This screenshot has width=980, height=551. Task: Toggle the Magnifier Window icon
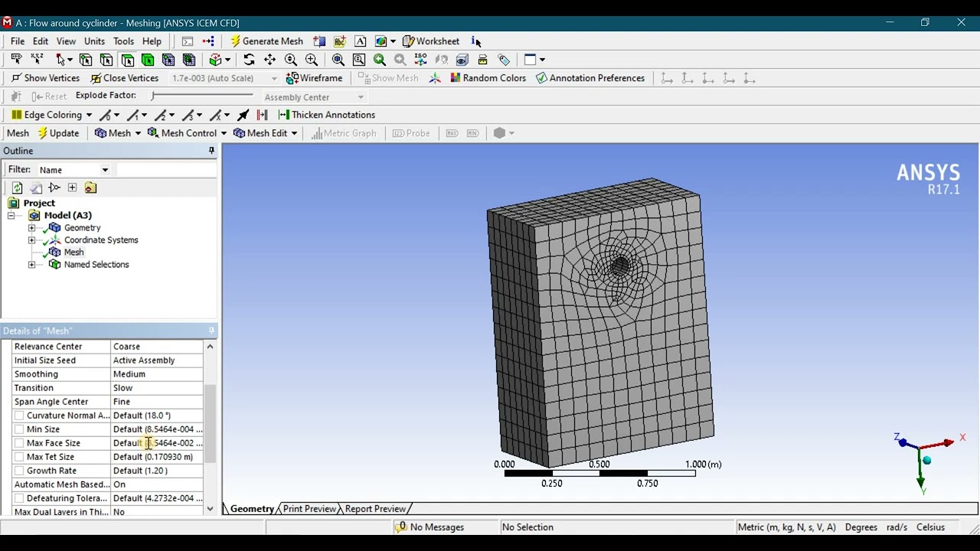358,60
